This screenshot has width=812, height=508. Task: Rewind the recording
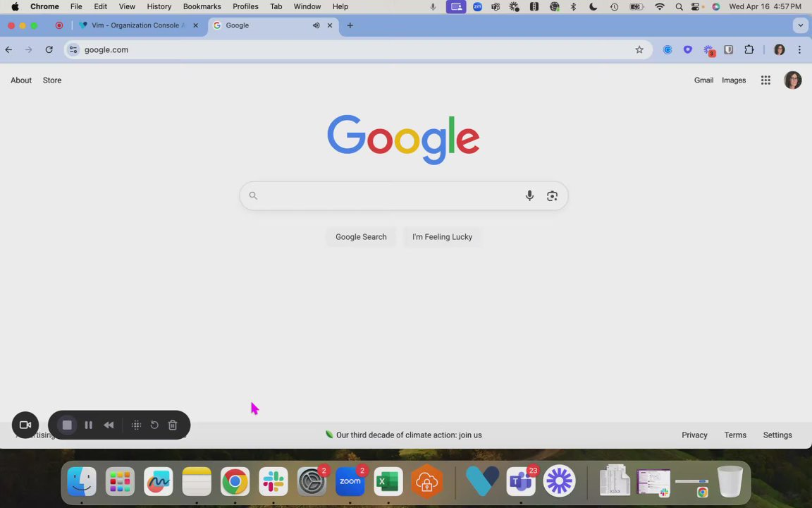pyautogui.click(x=109, y=425)
